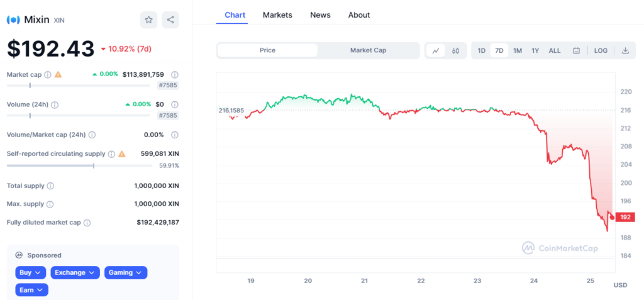Expand the Gaming dropdown
The image size is (644, 300).
point(125,272)
